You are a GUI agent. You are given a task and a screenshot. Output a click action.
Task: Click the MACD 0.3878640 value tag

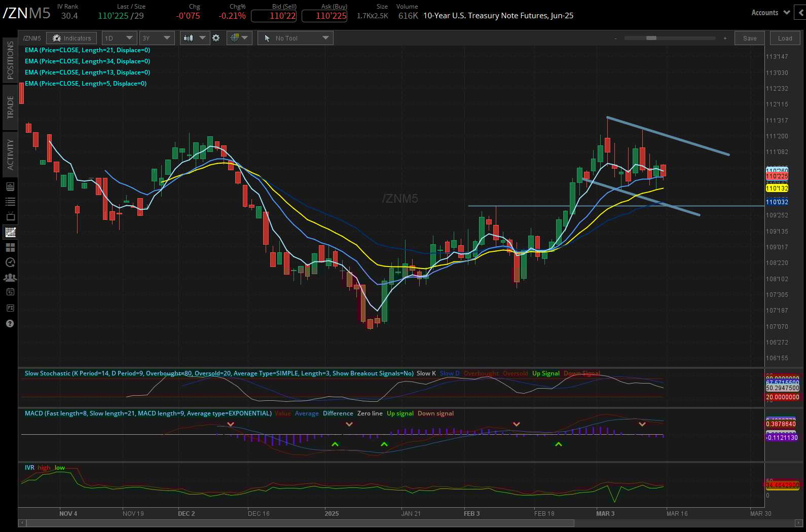tap(781, 424)
